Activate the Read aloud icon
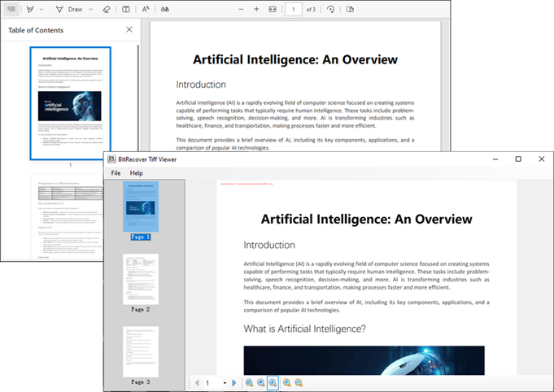This screenshot has width=554, height=392. click(x=146, y=10)
